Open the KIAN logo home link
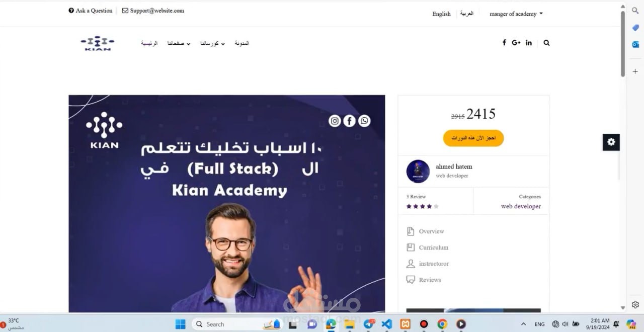The image size is (644, 332). (x=98, y=43)
